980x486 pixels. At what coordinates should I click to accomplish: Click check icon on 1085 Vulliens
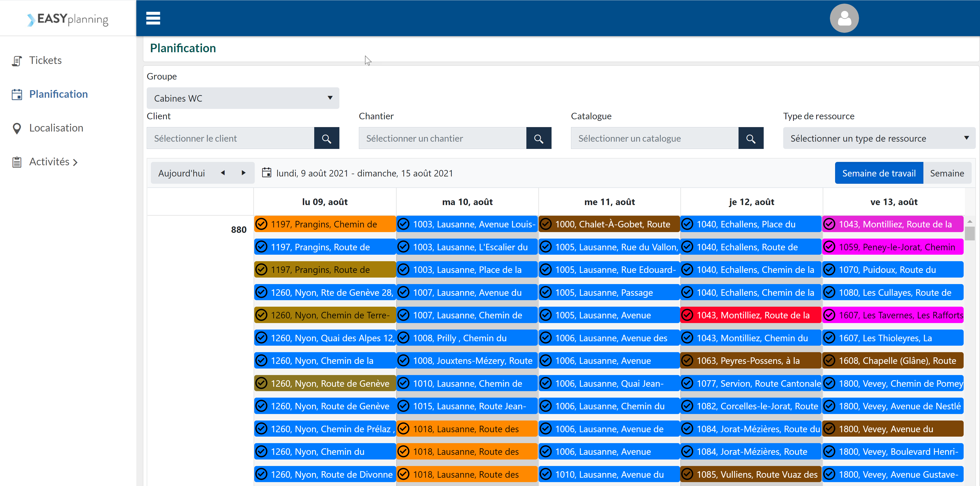(x=687, y=474)
